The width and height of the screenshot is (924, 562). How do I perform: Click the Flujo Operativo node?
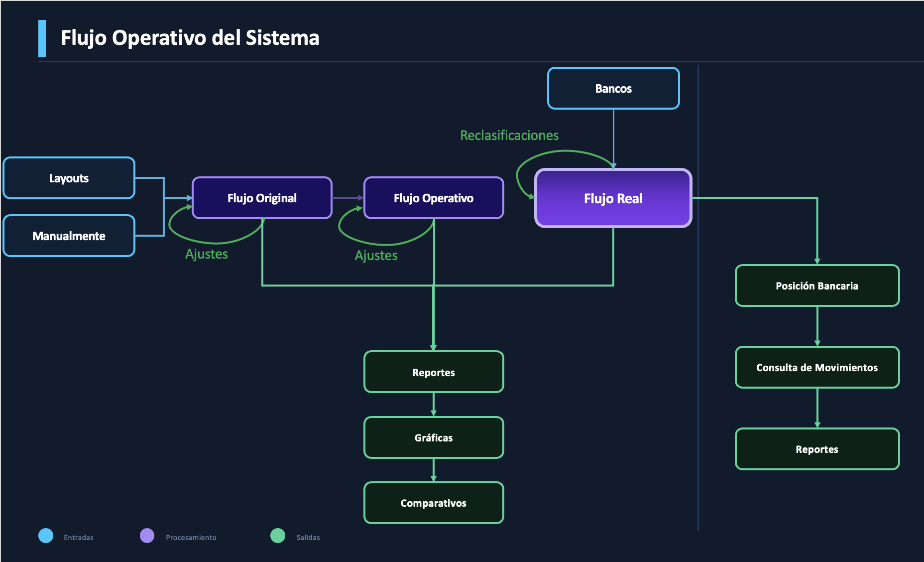click(433, 198)
